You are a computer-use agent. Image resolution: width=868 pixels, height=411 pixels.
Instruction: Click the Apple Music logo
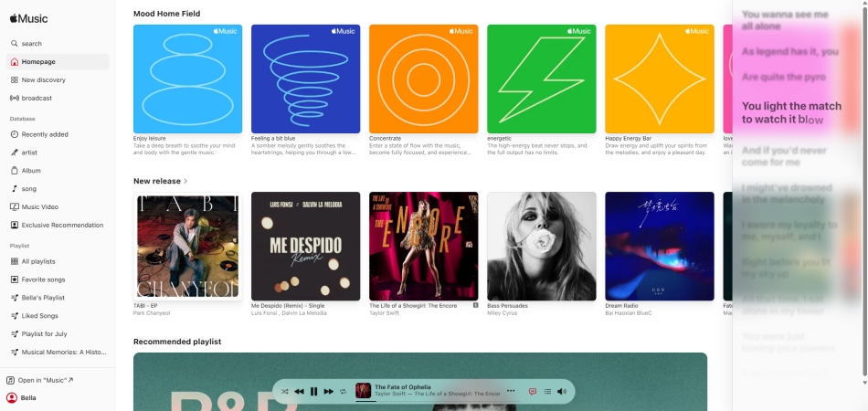(x=29, y=18)
